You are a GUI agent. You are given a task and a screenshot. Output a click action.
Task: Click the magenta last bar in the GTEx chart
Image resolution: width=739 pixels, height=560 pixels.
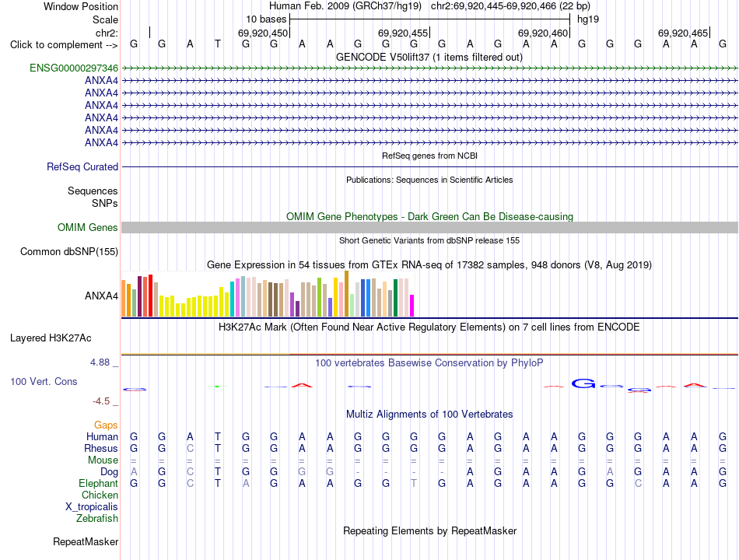click(x=412, y=306)
